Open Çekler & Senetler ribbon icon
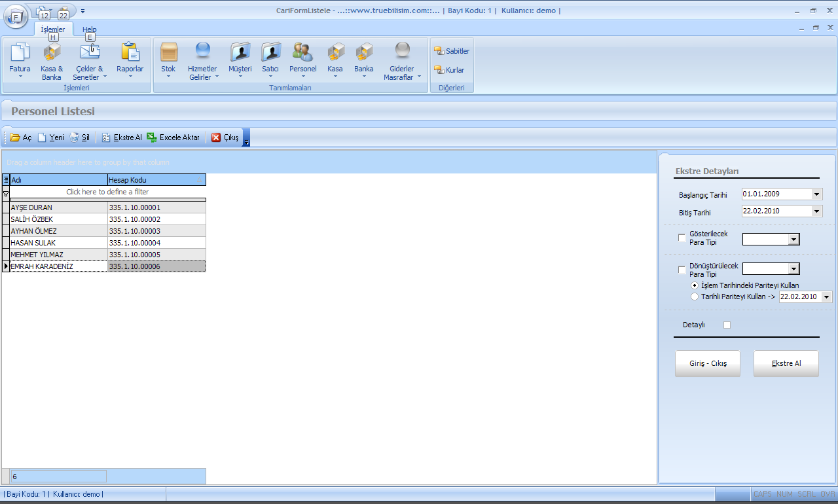 [90, 52]
